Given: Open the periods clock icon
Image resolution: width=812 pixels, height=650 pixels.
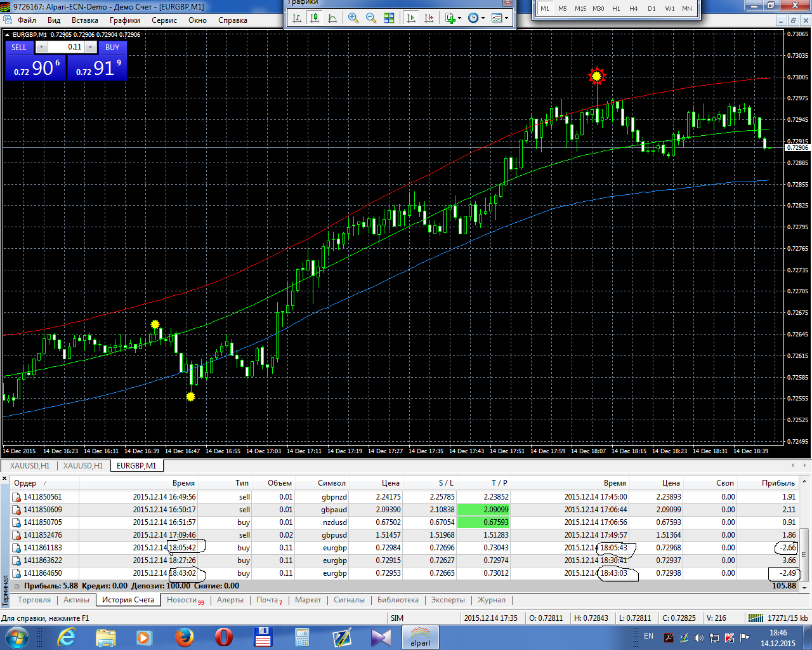Looking at the screenshot, I should click(x=473, y=18).
